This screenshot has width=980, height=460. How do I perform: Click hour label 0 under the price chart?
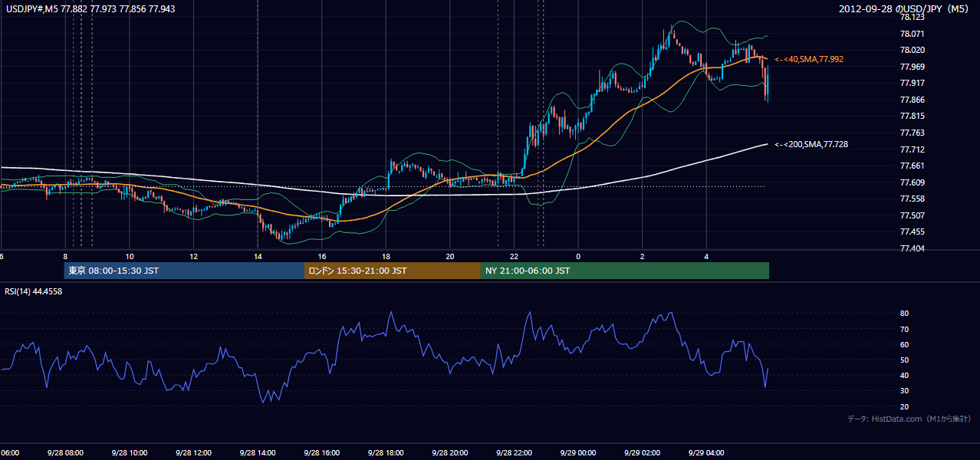pos(578,256)
